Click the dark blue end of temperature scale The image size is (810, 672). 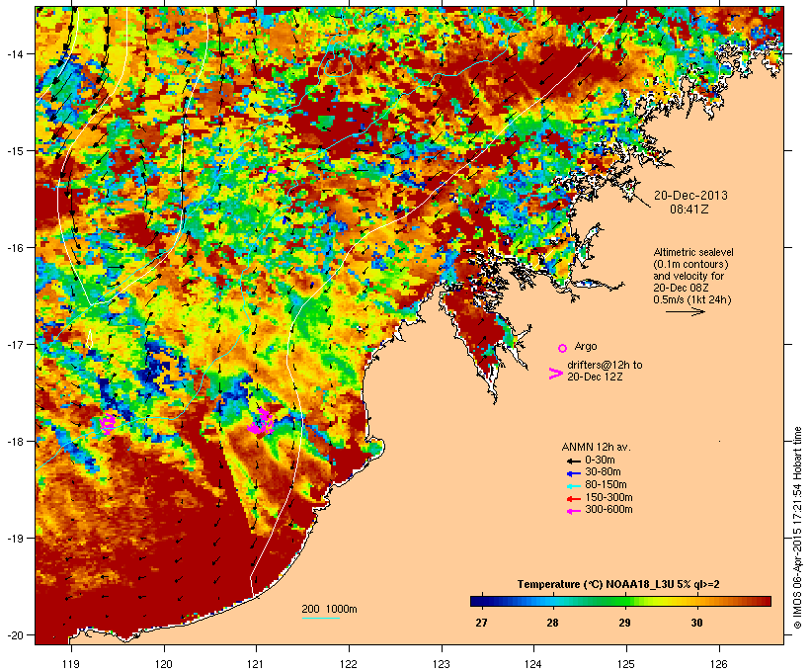coord(474,601)
